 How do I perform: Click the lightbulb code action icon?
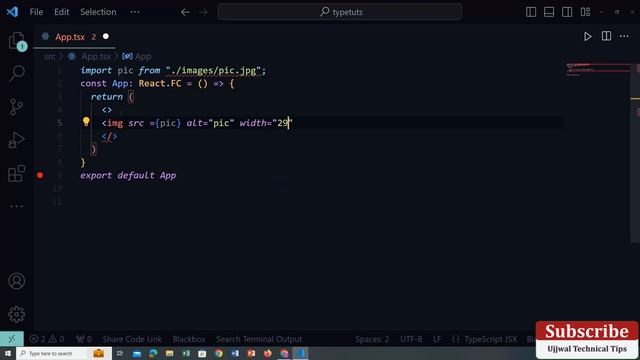pyautogui.click(x=86, y=122)
